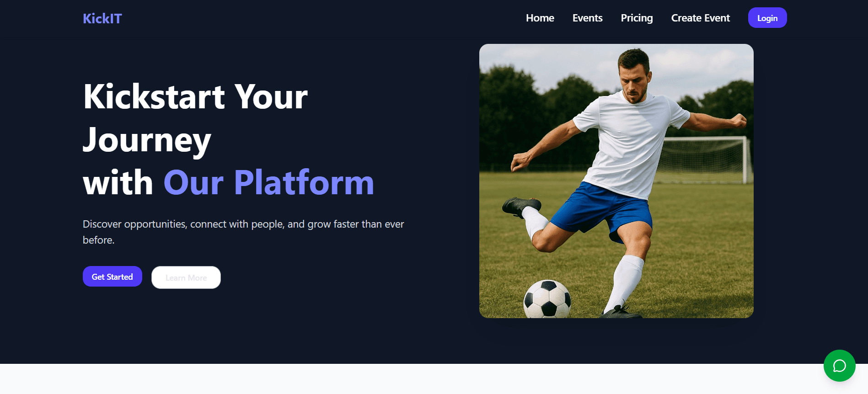Click the goal net in the photo
This screenshot has width=868, height=394.
point(704,160)
